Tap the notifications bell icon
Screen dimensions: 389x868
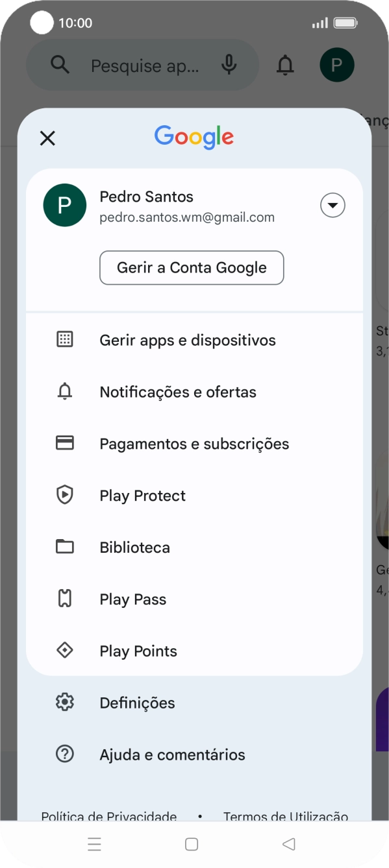pos(286,65)
